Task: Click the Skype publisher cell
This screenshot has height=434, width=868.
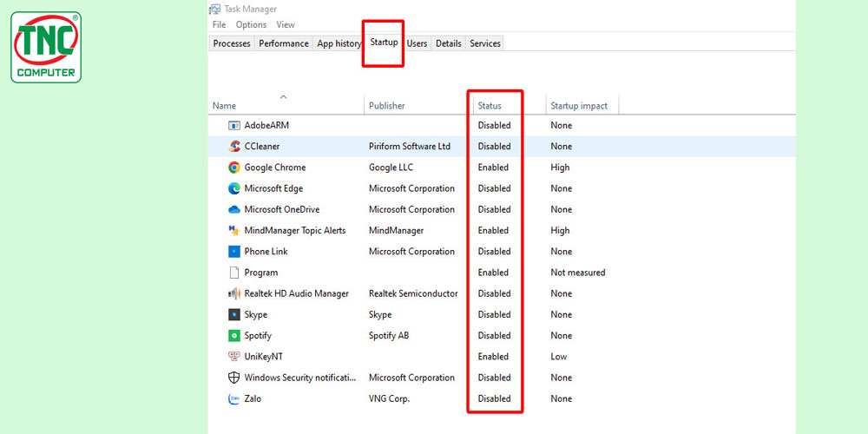Action: click(380, 315)
